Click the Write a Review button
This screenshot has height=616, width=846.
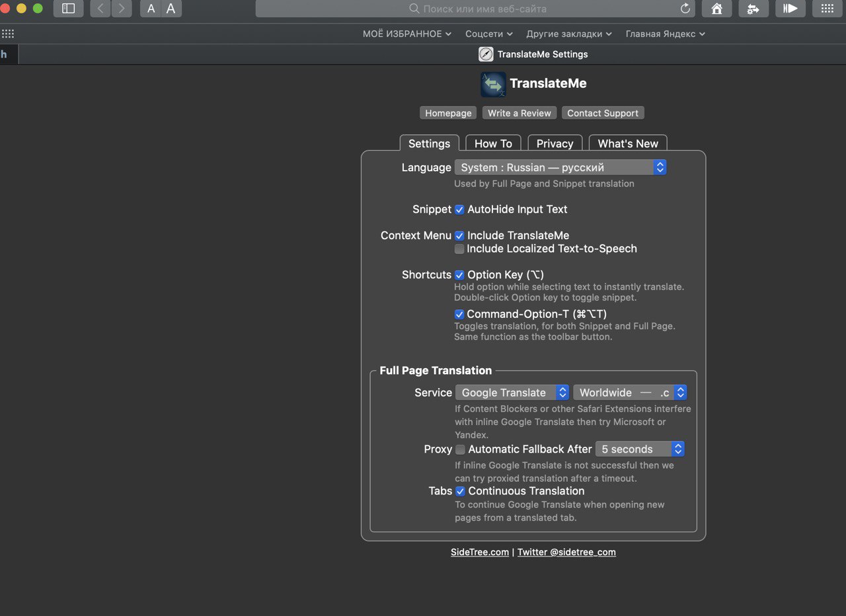pos(519,113)
